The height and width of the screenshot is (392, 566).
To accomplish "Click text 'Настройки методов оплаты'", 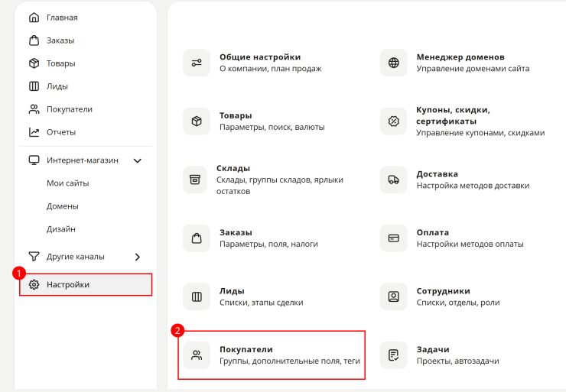I will pos(470,244).
